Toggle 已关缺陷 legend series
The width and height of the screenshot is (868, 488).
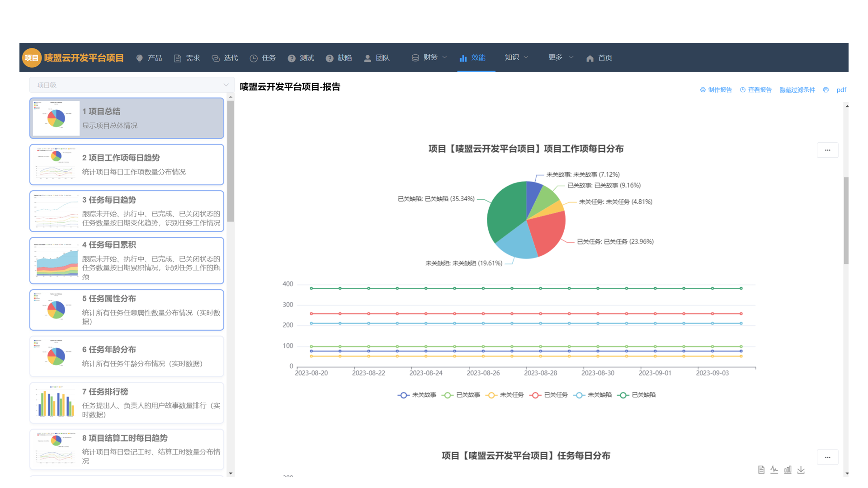click(x=637, y=395)
